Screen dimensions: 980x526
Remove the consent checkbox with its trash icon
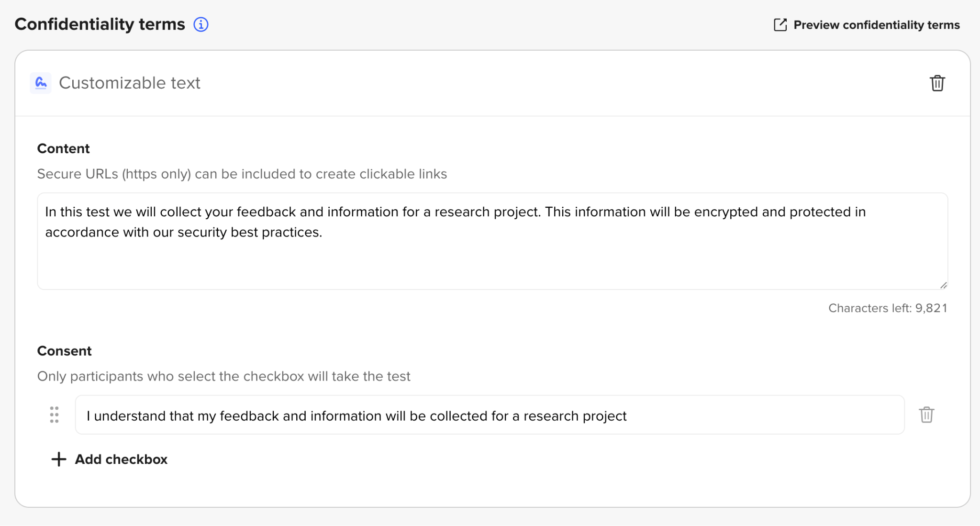926,415
